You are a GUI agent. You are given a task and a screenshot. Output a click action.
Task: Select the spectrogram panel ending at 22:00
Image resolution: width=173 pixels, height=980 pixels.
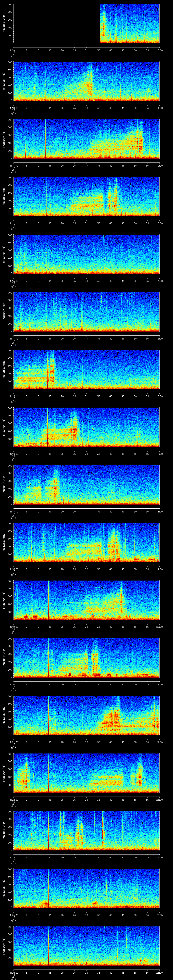tap(87, 715)
